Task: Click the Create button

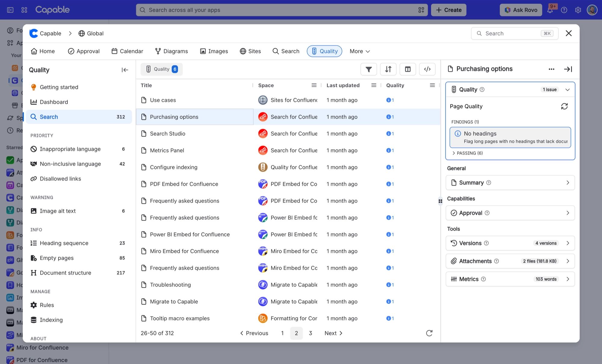Action: pos(448,10)
